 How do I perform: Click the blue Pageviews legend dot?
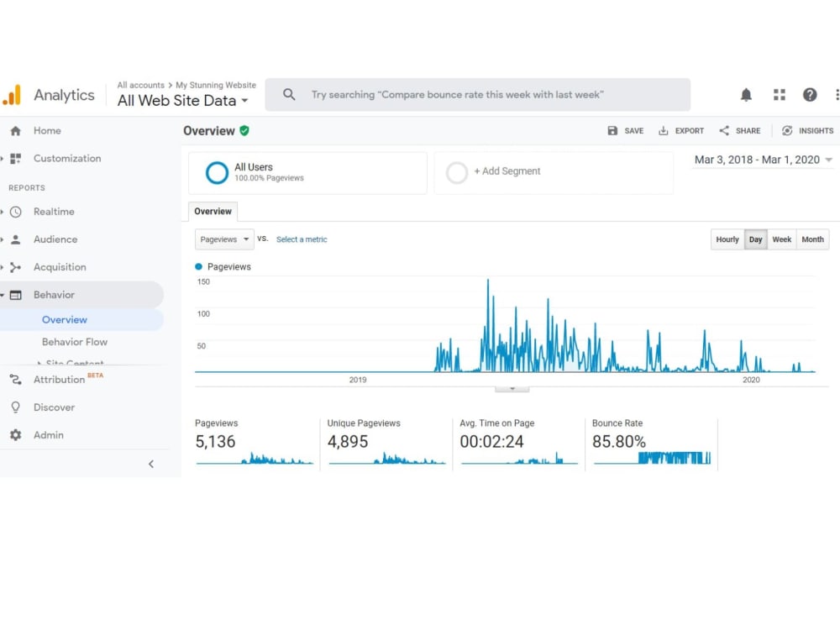(x=199, y=267)
